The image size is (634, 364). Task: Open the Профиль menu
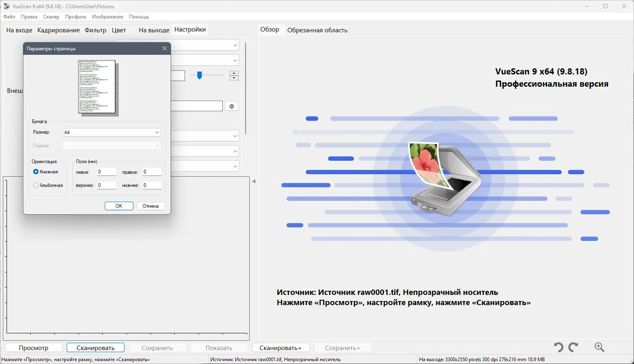tap(76, 17)
